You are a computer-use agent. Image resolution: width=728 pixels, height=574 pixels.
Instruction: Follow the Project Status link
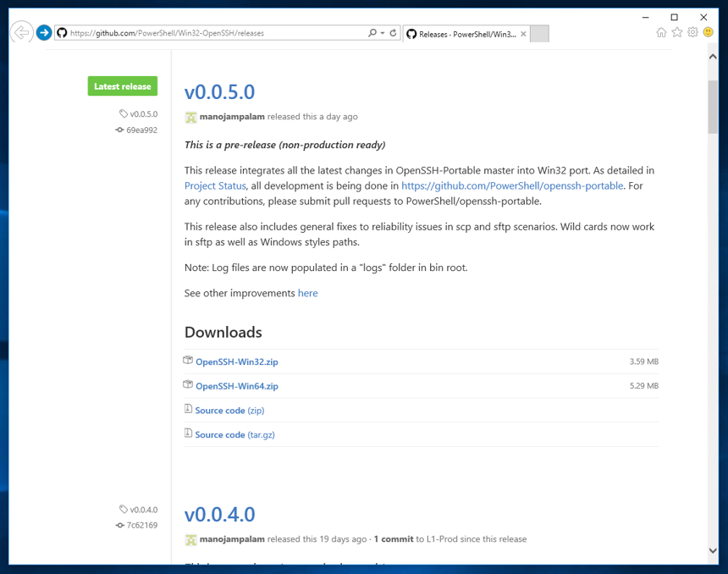point(215,185)
